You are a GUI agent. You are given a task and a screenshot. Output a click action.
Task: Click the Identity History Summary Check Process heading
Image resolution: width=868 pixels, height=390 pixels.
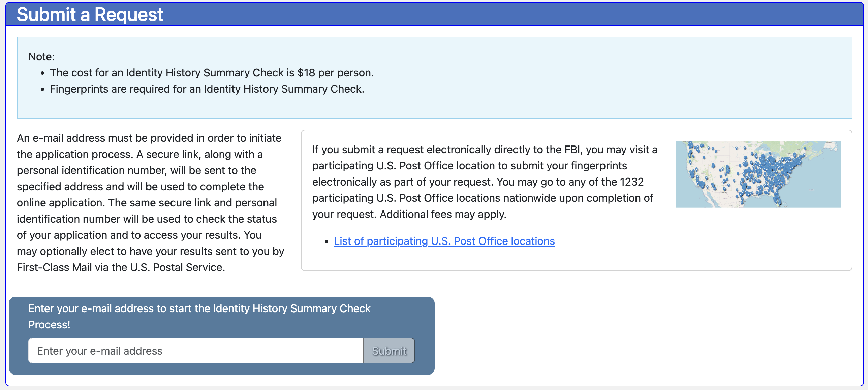pyautogui.click(x=199, y=316)
